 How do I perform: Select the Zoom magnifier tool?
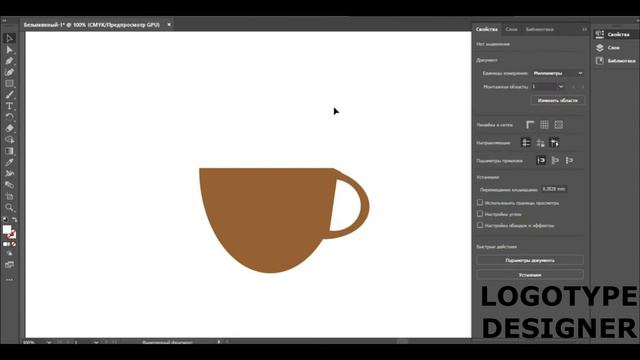9,208
